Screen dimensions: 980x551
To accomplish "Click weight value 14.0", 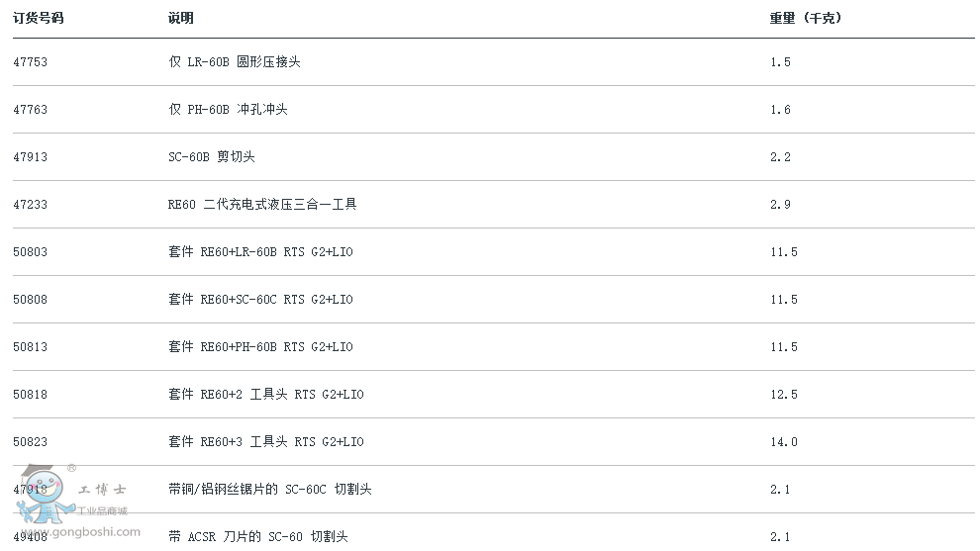I will [x=784, y=441].
